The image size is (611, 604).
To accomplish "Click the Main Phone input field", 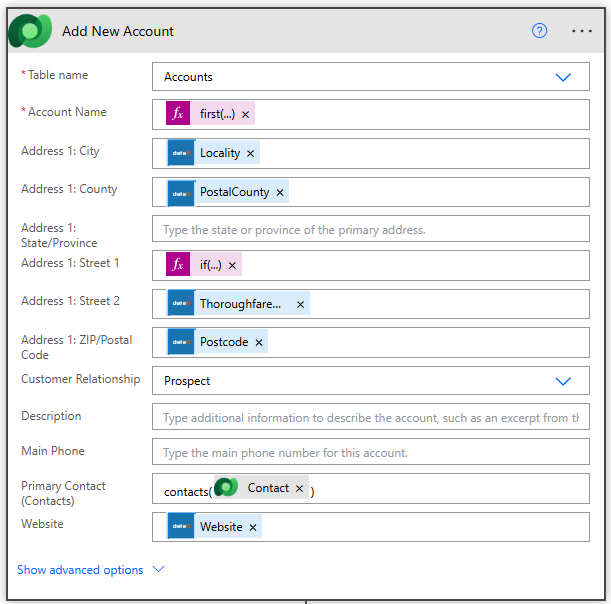I will [370, 453].
